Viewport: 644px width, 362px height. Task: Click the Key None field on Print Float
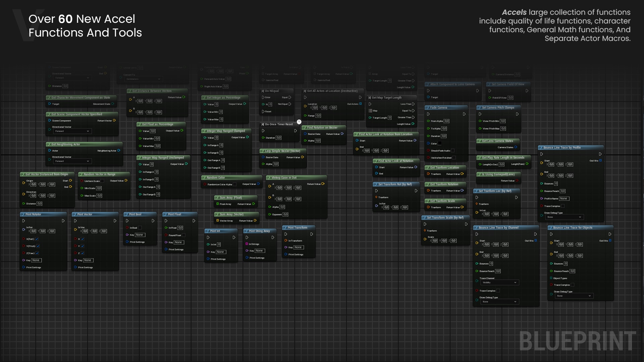click(x=178, y=242)
